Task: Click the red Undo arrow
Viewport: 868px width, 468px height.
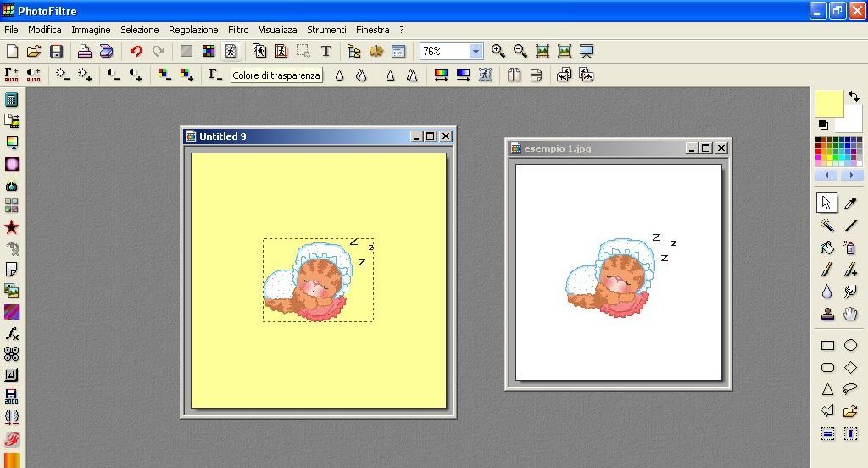Action: (x=136, y=52)
